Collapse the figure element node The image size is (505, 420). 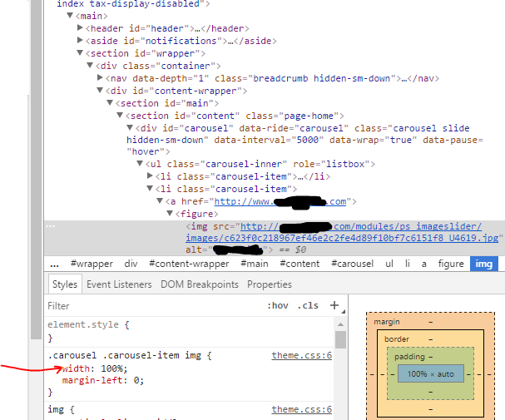(x=170, y=213)
